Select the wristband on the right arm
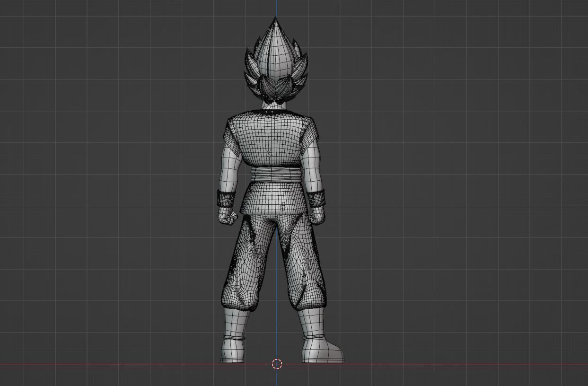588x386 pixels. (316, 197)
